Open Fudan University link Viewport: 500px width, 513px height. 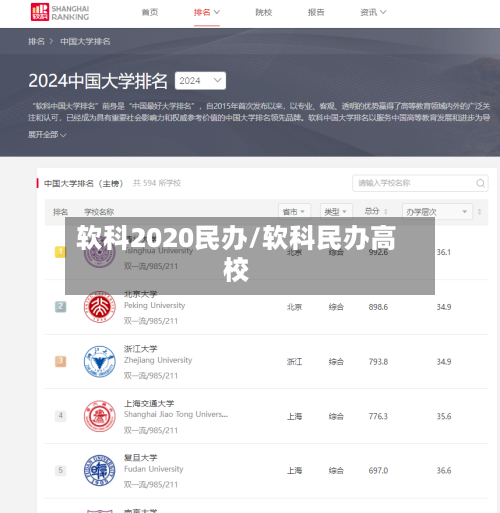click(x=154, y=469)
